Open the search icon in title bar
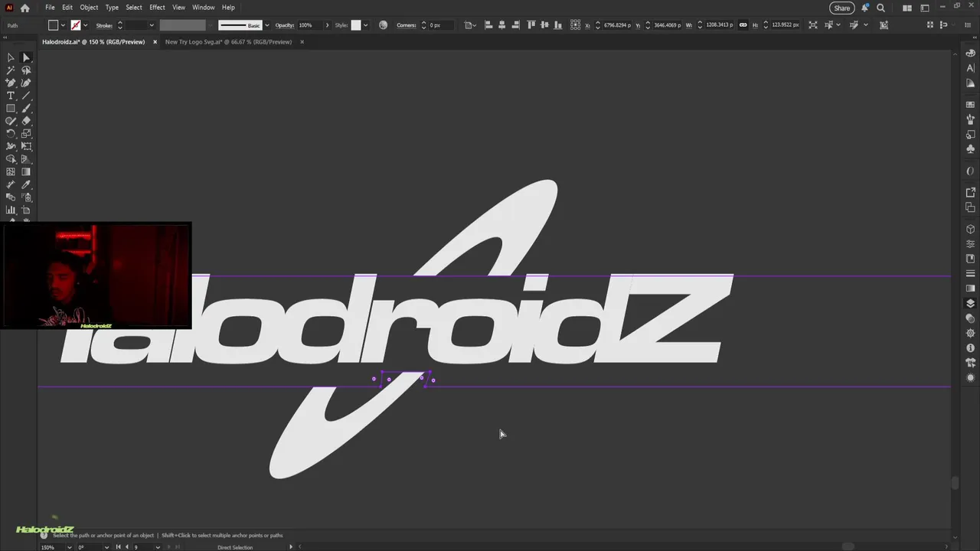980x551 pixels. pyautogui.click(x=880, y=8)
